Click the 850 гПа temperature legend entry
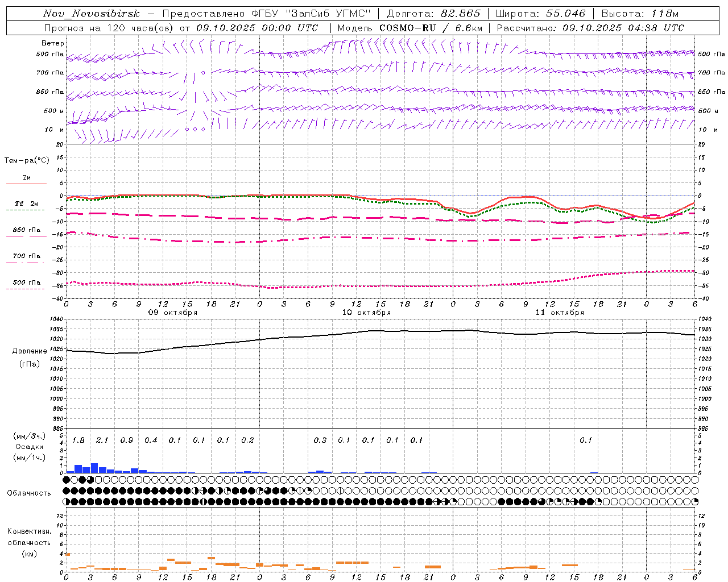728x582 pixels. point(27,230)
